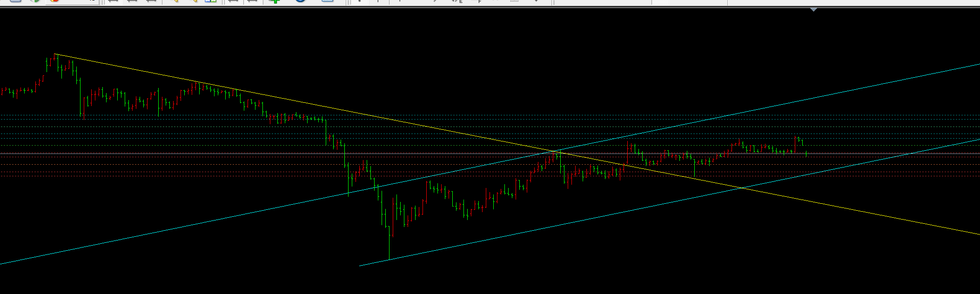Switch chart to candlestick display
Image resolution: width=980 pixels, height=294 pixels.
tap(132, 1)
